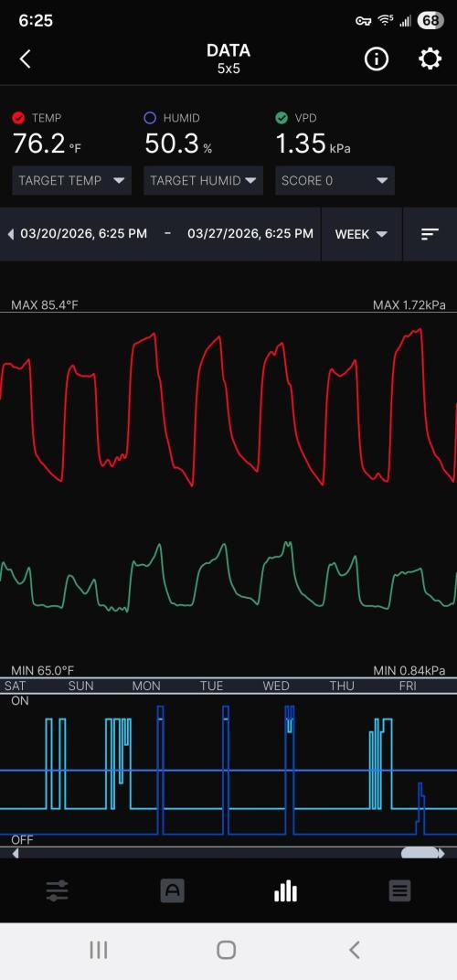
Task: Open the info circle icon
Action: coord(377,59)
